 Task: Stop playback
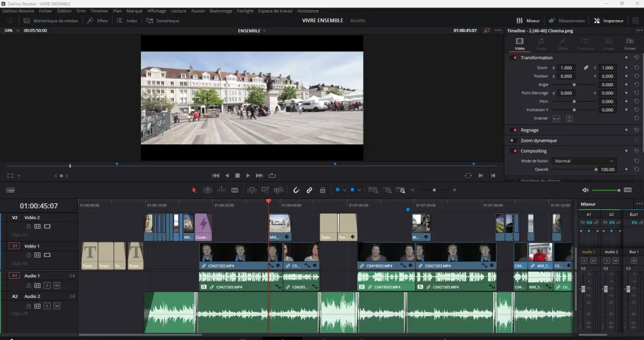coord(237,176)
